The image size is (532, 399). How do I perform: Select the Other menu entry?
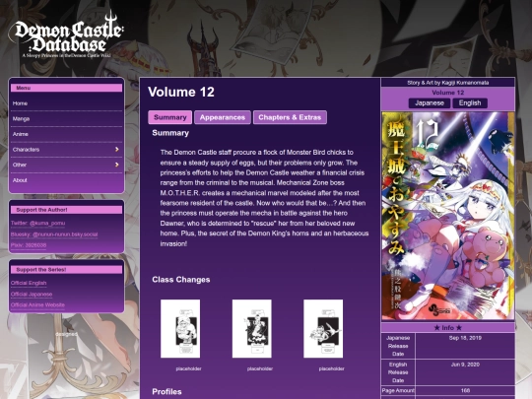[66, 165]
